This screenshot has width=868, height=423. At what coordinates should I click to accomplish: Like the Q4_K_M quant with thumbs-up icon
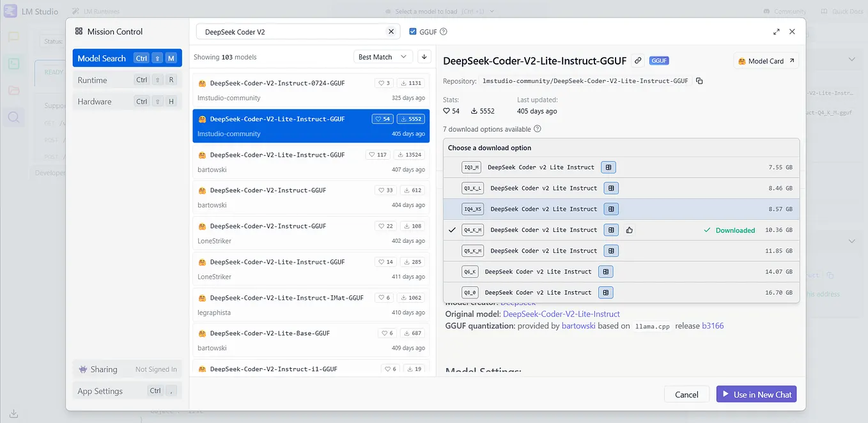(630, 229)
